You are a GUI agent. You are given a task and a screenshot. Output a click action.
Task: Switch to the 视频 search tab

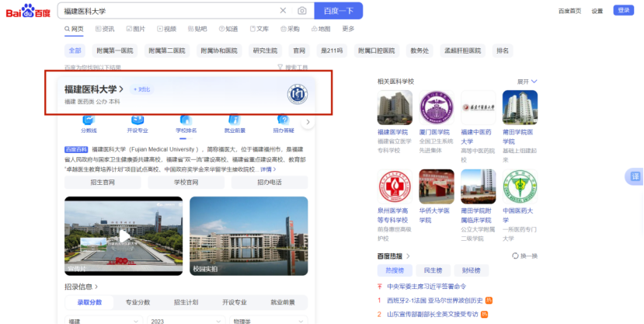point(166,29)
